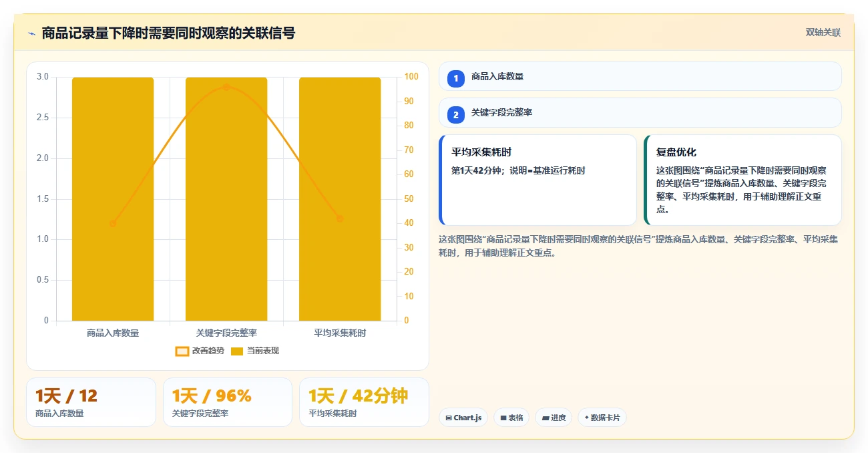The image size is (868, 453).
Task: Click the number 1 badge for 商品入库数量
Action: [x=456, y=79]
